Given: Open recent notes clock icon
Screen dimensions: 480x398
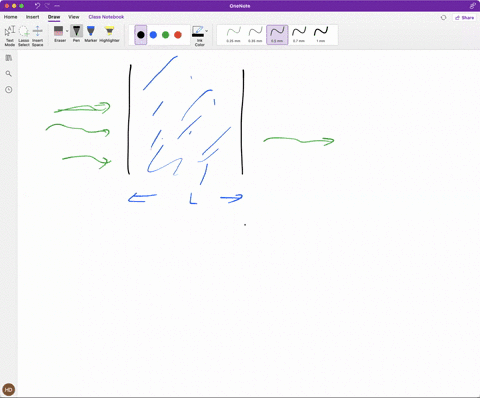Looking at the screenshot, I should click(9, 90).
